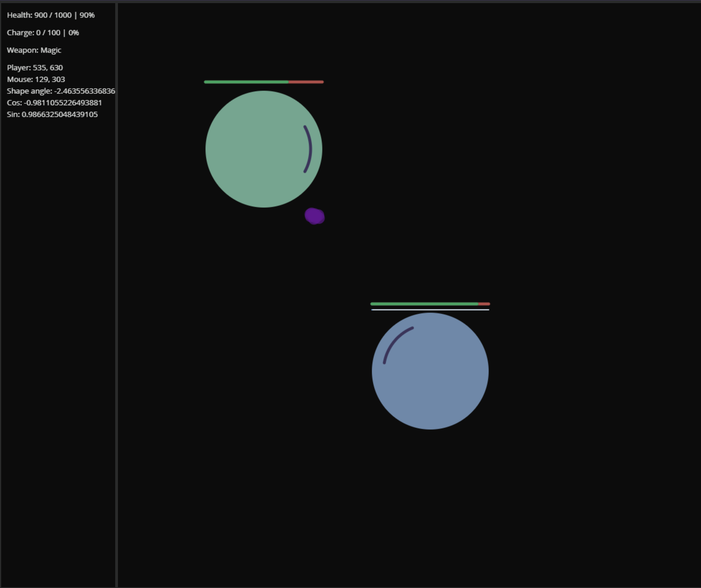This screenshot has height=588, width=701.
Task: Click the Cos value line
Action: [54, 103]
